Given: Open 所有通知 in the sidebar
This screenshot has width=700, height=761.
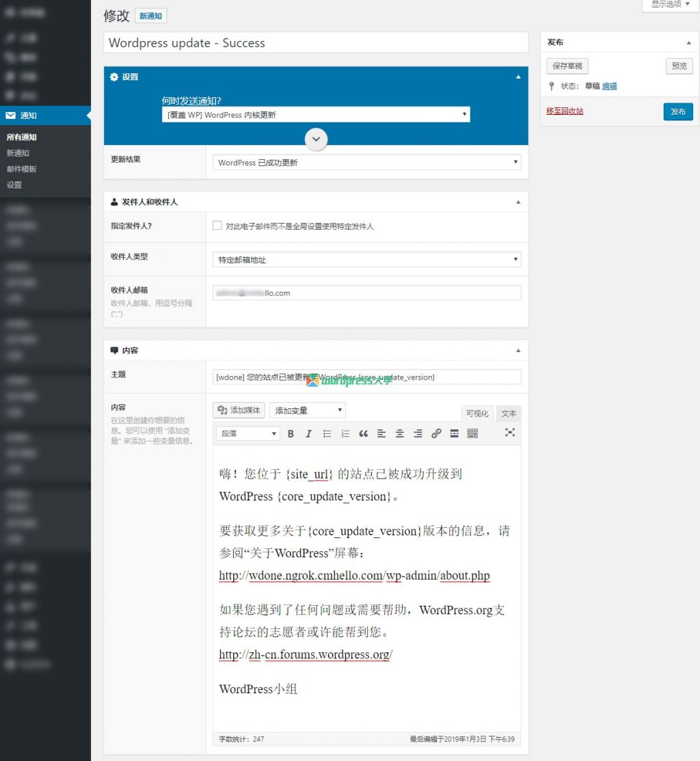Looking at the screenshot, I should click(22, 137).
